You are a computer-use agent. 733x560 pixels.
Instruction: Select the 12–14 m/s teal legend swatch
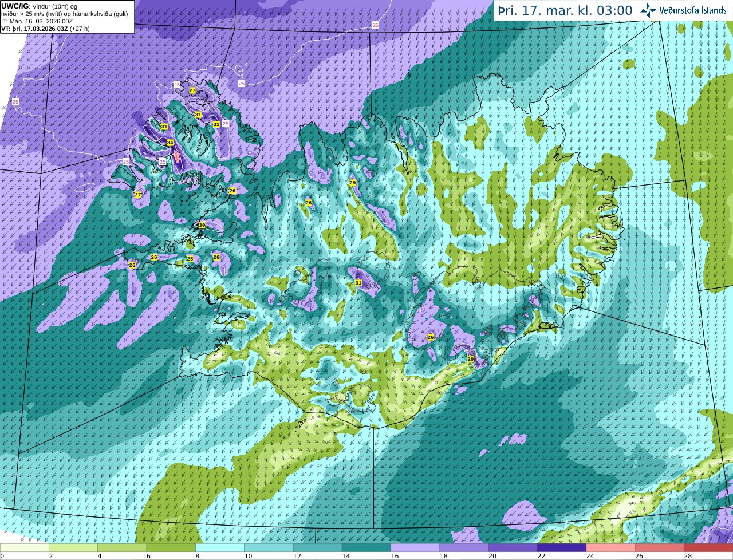[318, 548]
